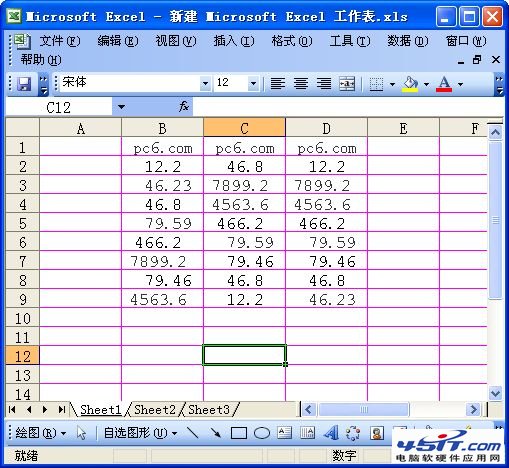This screenshot has height=468, width=509.
Task: Open the 插入(I) menu
Action: (234, 41)
